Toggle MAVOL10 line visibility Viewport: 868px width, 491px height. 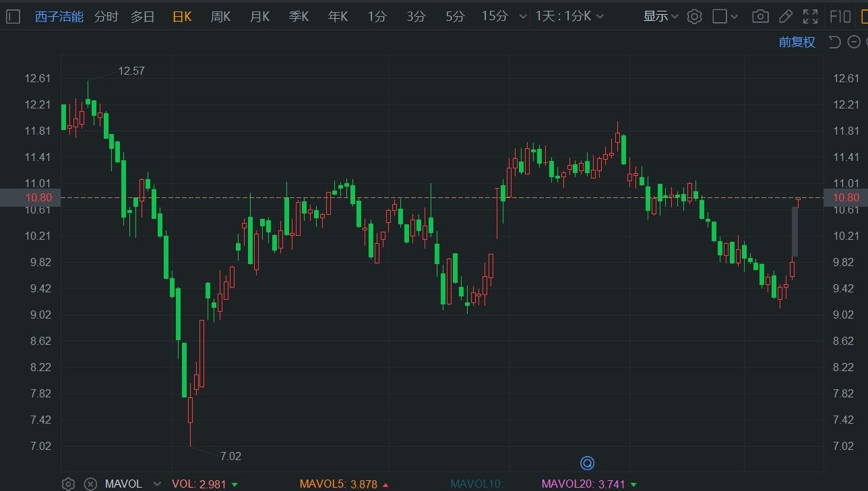[x=476, y=484]
